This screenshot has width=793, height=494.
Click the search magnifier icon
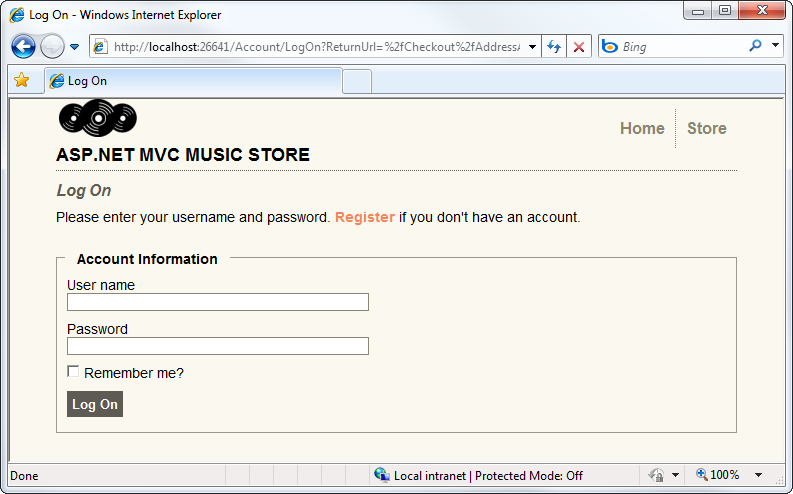(x=755, y=46)
